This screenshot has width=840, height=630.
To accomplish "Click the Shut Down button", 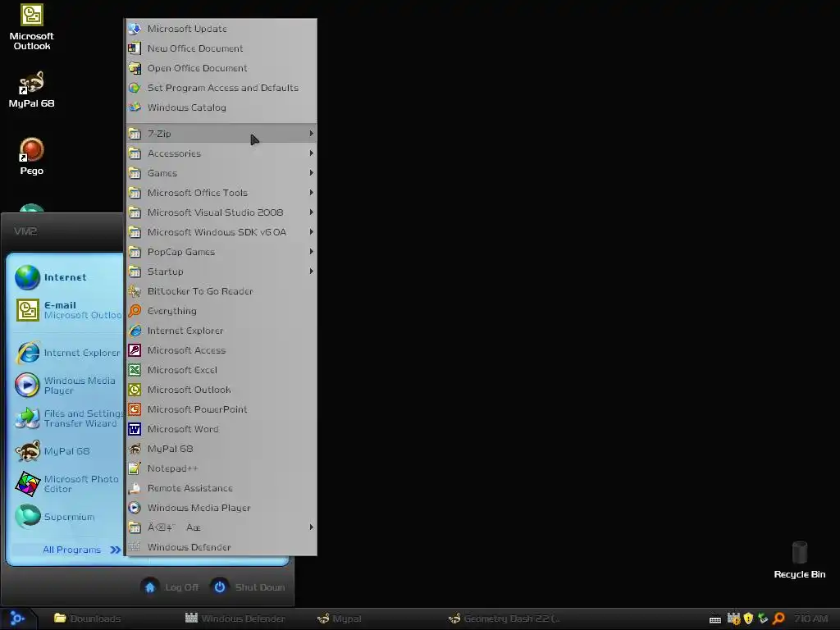I will 248,587.
